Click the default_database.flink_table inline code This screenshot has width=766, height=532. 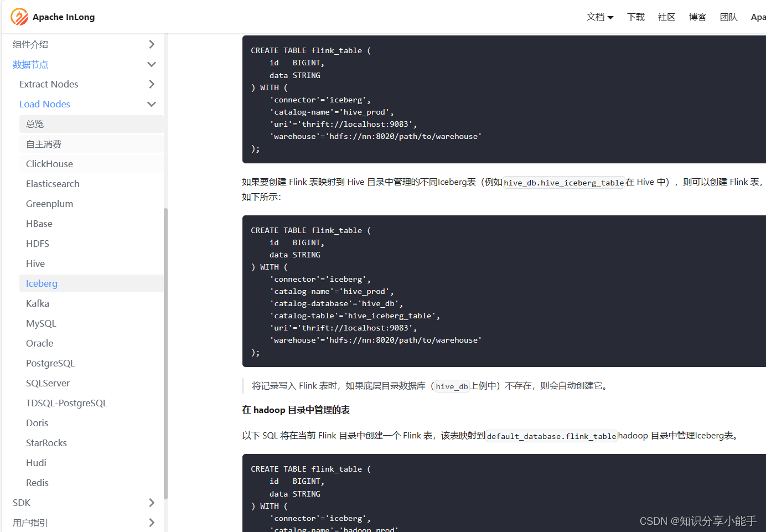pos(551,436)
